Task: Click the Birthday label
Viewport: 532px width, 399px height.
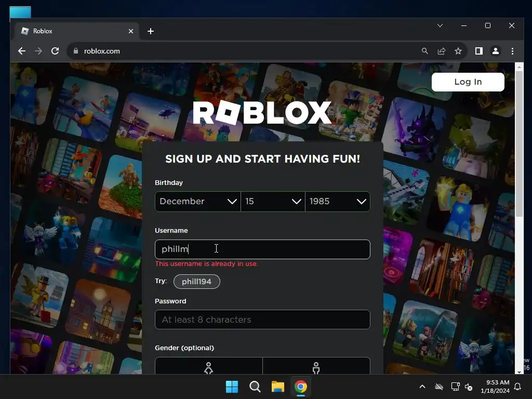Action: click(x=169, y=182)
